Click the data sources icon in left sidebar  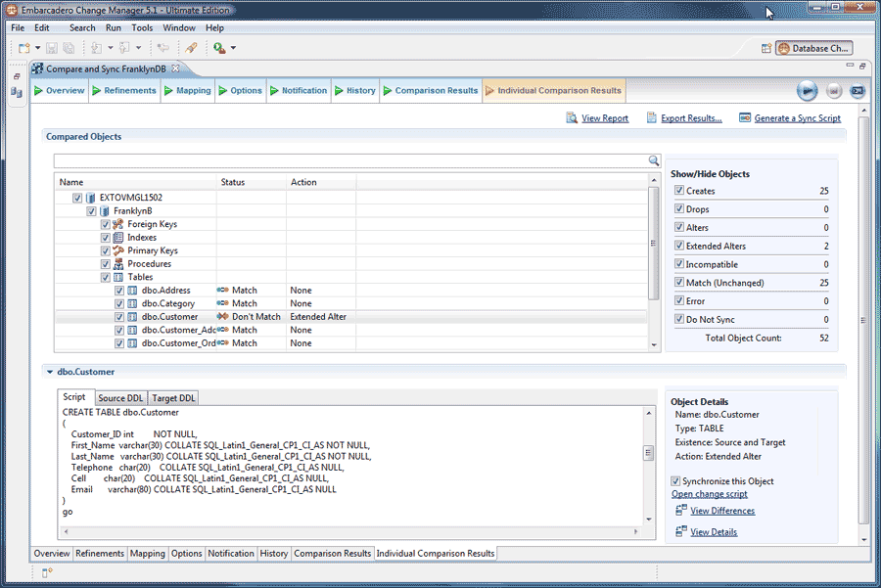click(x=17, y=92)
